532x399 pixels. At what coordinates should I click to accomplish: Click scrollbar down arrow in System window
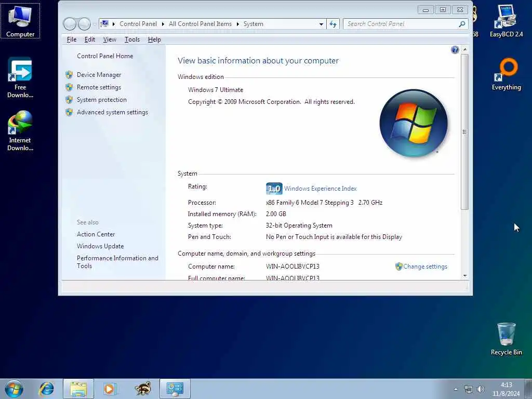pyautogui.click(x=464, y=276)
